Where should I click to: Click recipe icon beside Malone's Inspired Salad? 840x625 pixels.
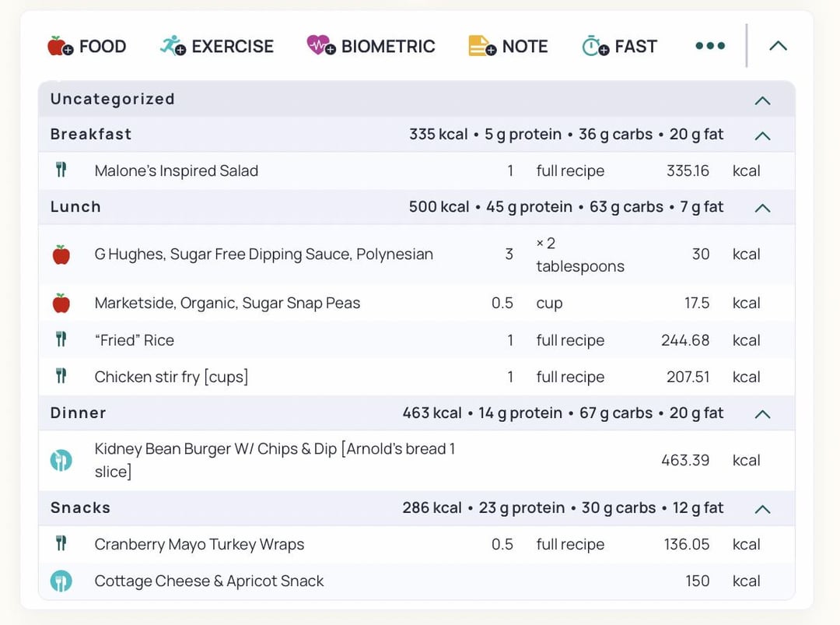point(61,170)
